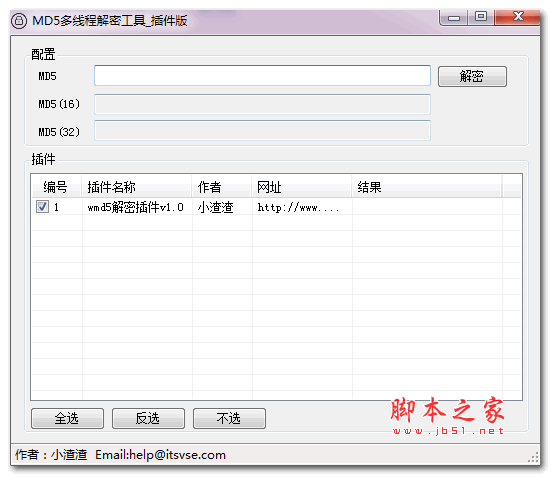The width and height of the screenshot is (551, 477).
Task: Uncheck plugin row 1 checkbox
Action: click(42, 206)
